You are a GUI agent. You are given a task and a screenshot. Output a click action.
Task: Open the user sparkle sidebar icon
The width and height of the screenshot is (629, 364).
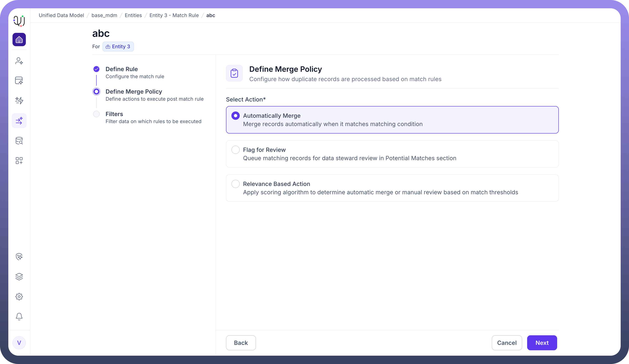point(19,61)
